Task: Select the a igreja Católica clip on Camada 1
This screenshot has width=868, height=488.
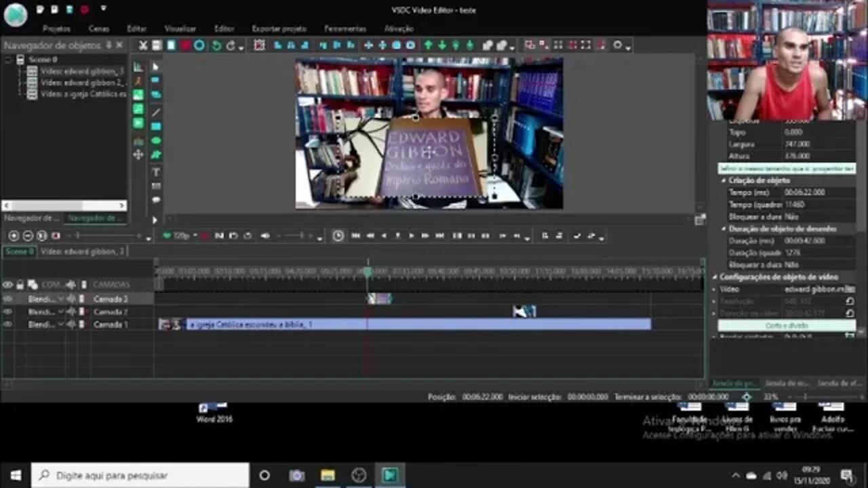Action: pyautogui.click(x=405, y=325)
